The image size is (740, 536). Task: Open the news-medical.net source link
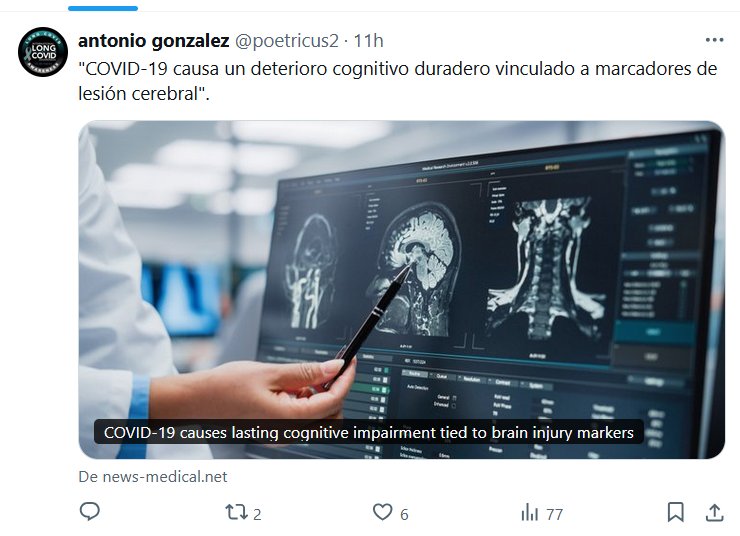click(x=153, y=477)
